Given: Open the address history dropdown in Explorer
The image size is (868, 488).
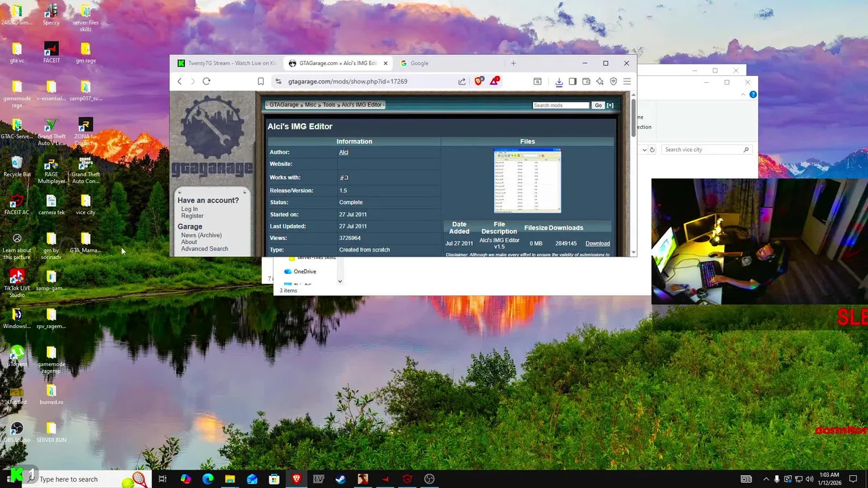Looking at the screenshot, I should 644,150.
